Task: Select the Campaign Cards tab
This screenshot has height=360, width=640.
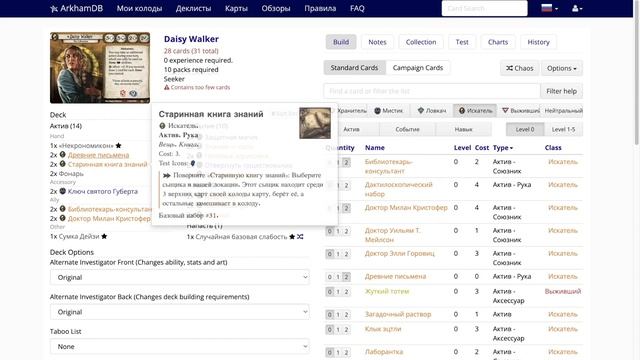Action: click(x=418, y=68)
